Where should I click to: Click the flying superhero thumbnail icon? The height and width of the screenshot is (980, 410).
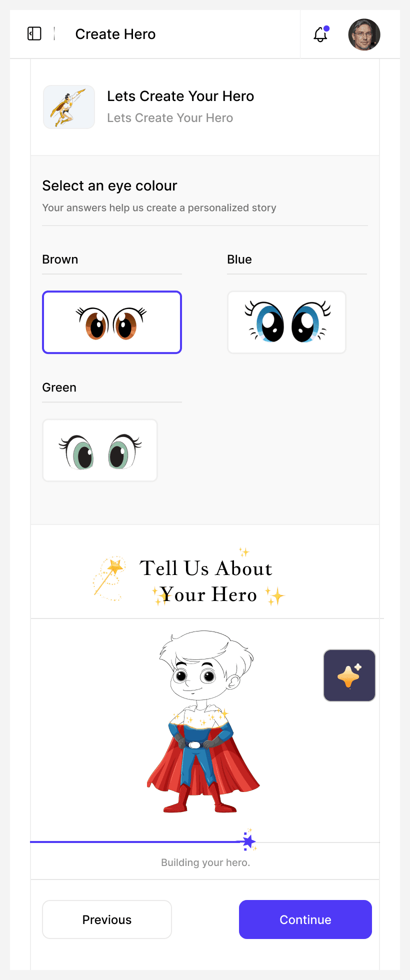pyautogui.click(x=69, y=107)
